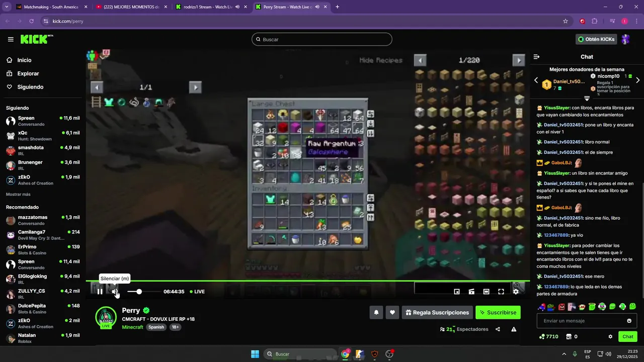The image size is (644, 362).
Task: Open a new browser tab
Action: click(x=337, y=7)
